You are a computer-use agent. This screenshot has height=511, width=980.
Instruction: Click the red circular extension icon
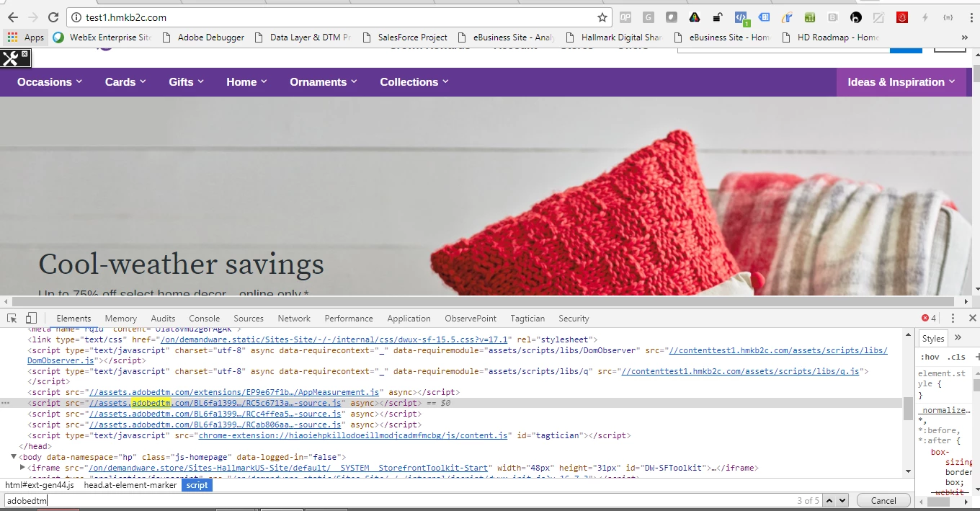902,17
